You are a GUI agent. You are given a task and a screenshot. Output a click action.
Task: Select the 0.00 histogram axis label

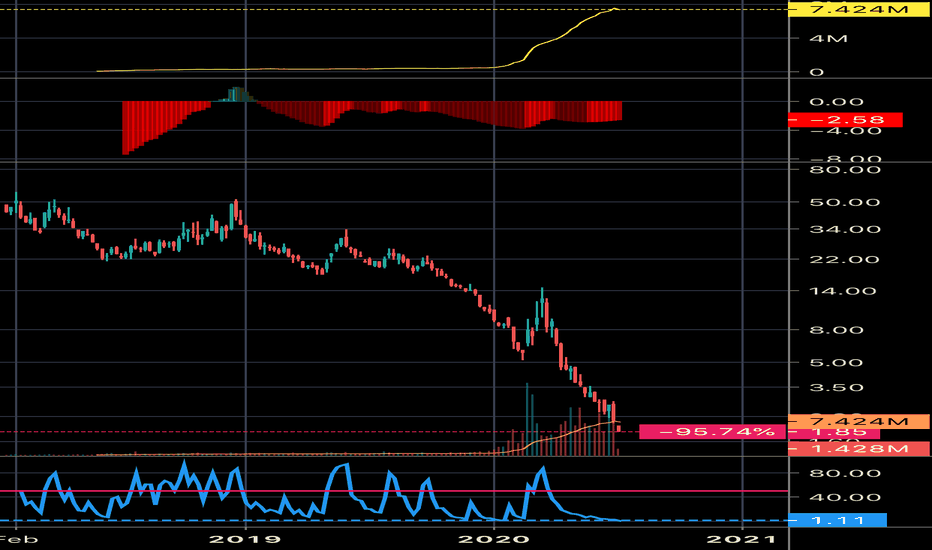pyautogui.click(x=836, y=102)
